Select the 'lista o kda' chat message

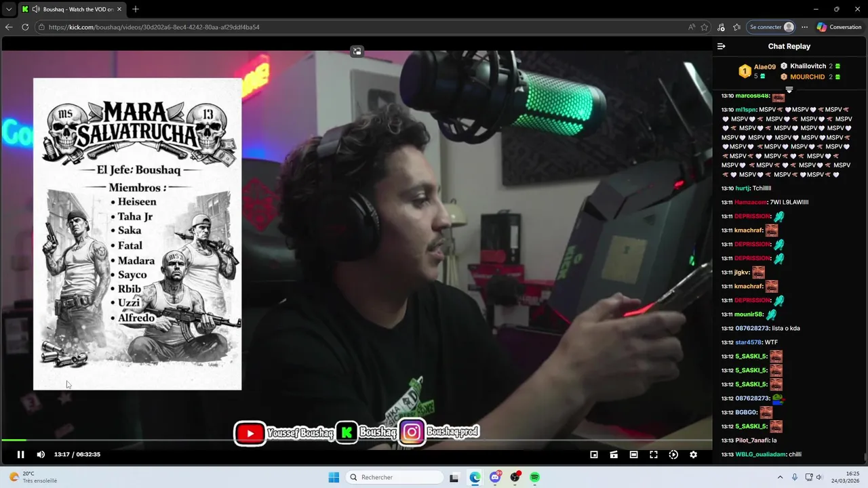pyautogui.click(x=786, y=328)
